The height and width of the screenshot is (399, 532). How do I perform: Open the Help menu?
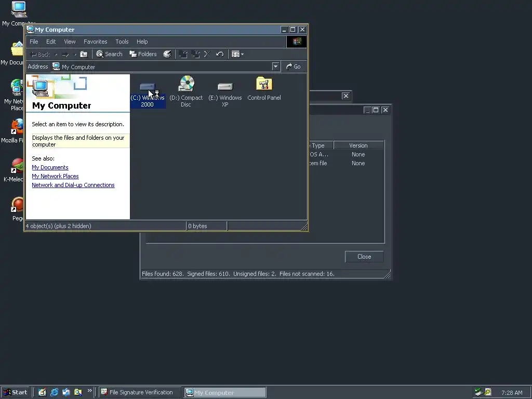pos(142,42)
